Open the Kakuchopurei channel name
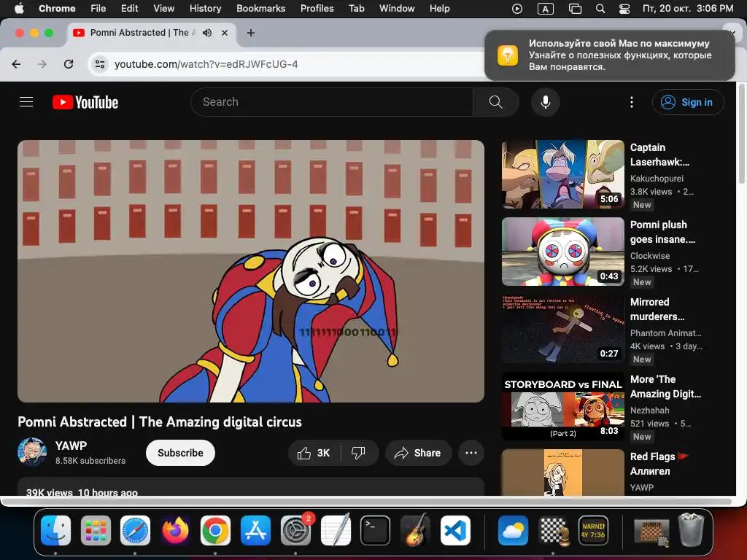Viewport: 747px width, 560px height. click(x=657, y=179)
